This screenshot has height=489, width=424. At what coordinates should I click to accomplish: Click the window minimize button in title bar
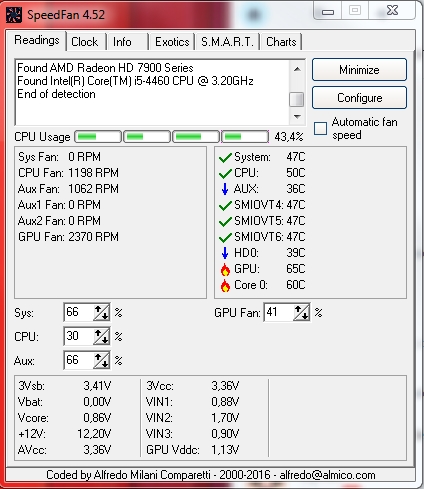click(x=328, y=11)
